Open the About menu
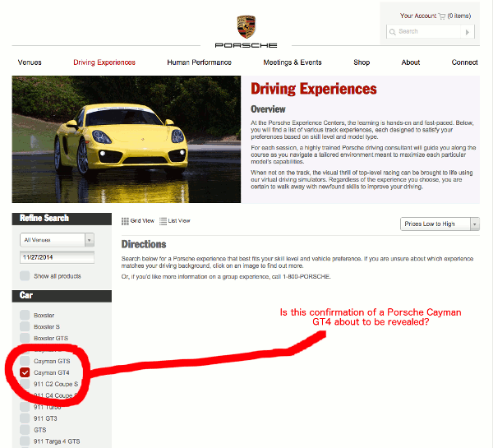This screenshot has width=493, height=448. click(410, 62)
